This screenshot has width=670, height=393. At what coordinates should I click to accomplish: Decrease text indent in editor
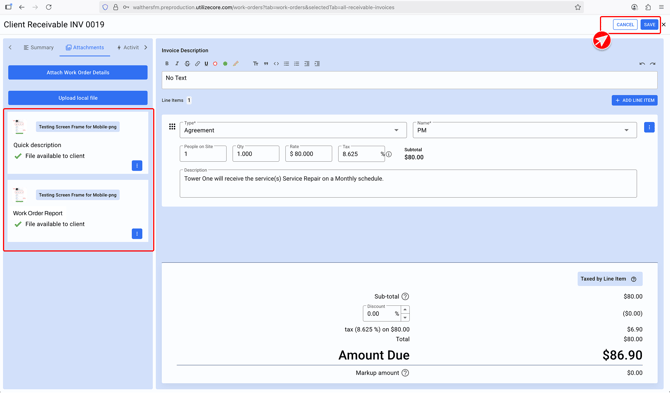coord(307,64)
